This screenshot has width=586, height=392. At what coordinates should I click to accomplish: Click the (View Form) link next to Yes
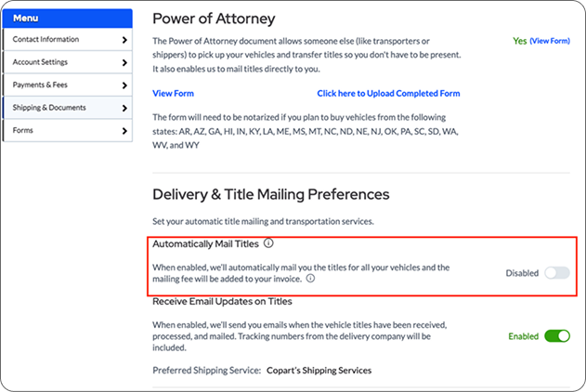550,42
